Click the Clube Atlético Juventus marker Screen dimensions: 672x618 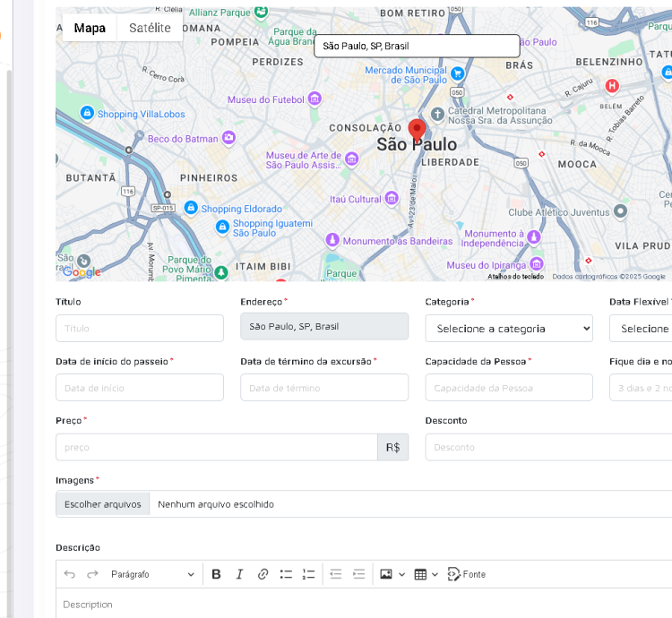click(620, 210)
